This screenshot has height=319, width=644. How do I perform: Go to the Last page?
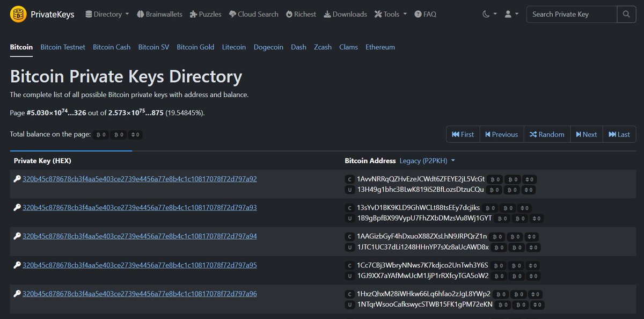click(619, 134)
